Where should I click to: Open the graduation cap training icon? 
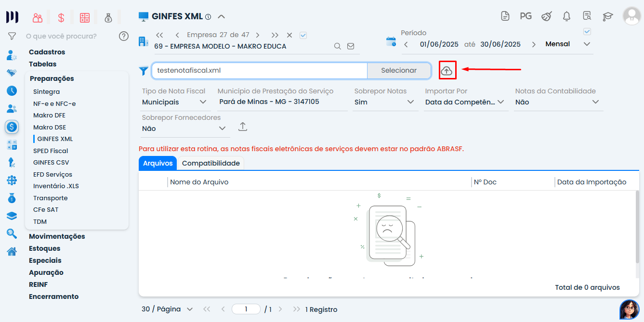(607, 16)
